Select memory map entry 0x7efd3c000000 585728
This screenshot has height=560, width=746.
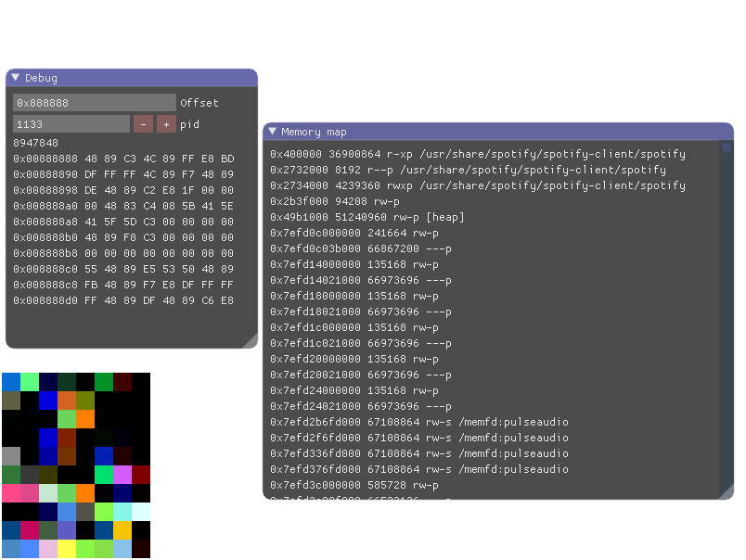tap(354, 486)
